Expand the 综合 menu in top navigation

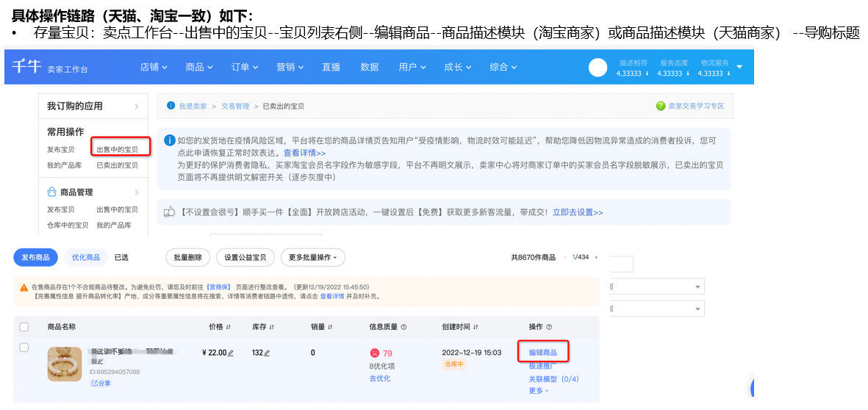[x=503, y=67]
